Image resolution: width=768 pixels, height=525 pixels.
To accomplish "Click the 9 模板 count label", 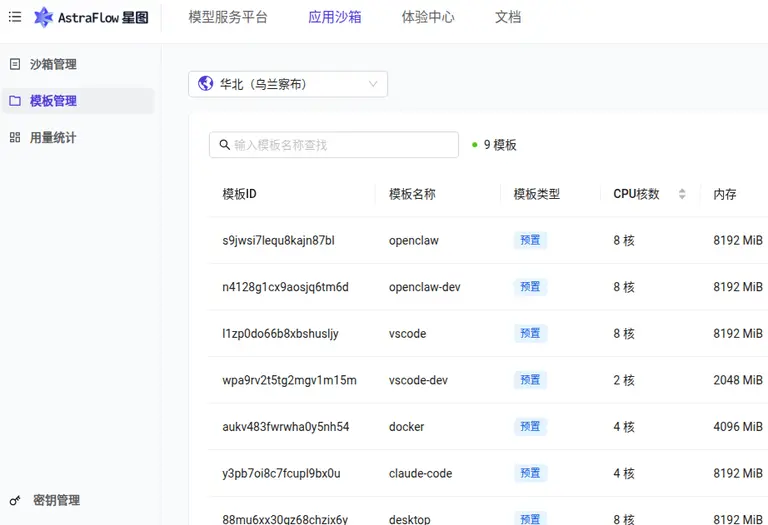I will [500, 145].
